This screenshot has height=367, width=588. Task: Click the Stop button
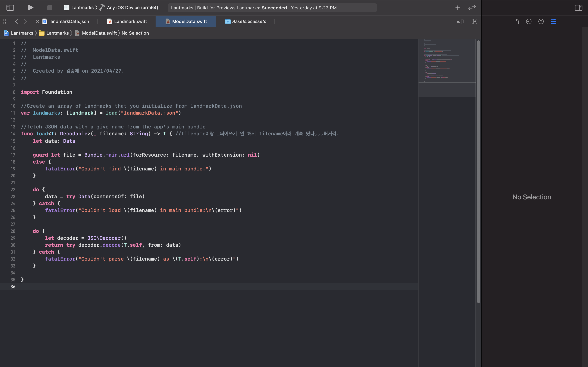point(50,8)
